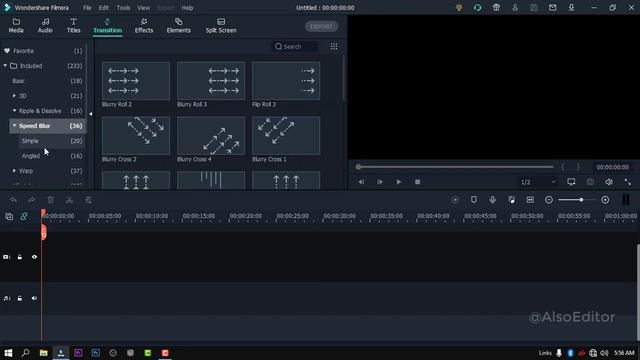Select the Blurry Roll 2 transition

(136, 81)
